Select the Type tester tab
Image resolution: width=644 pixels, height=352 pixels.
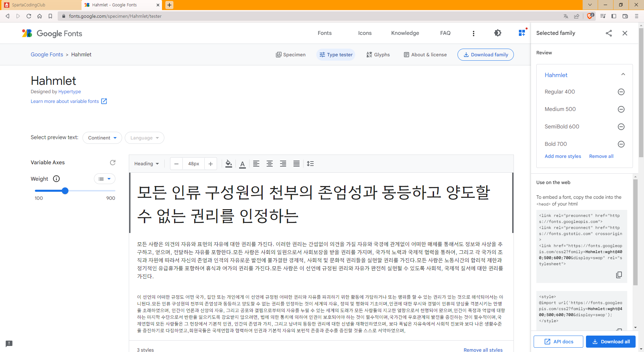[x=336, y=55]
